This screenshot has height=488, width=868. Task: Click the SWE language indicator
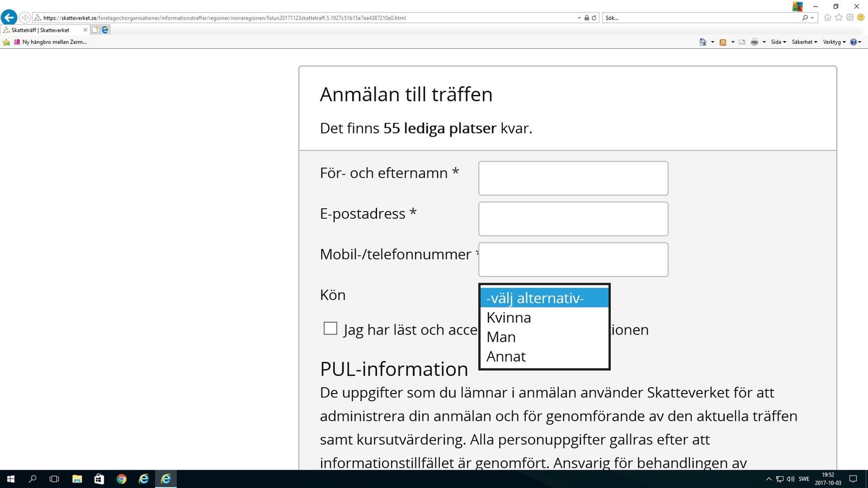[804, 479]
